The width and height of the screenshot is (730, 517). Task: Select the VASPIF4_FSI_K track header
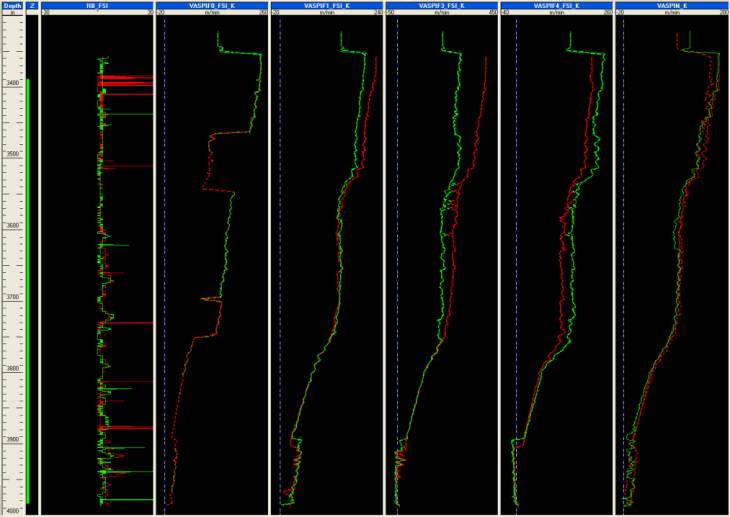(556, 5)
